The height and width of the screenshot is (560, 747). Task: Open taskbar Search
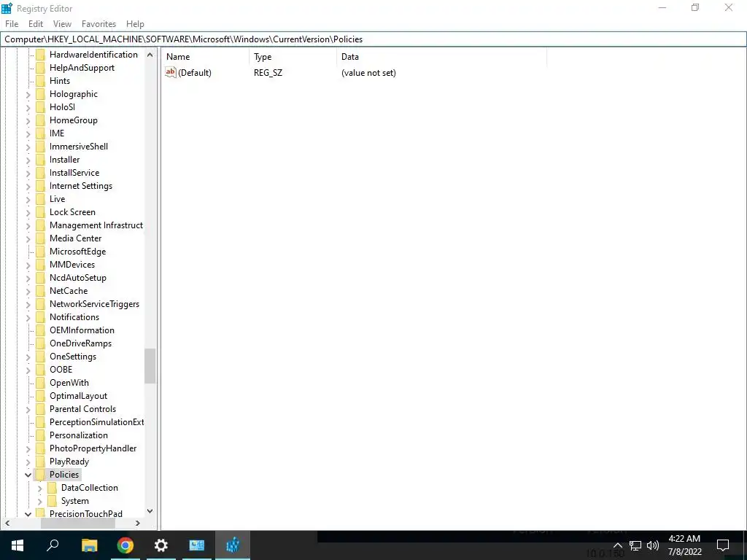[53, 545]
